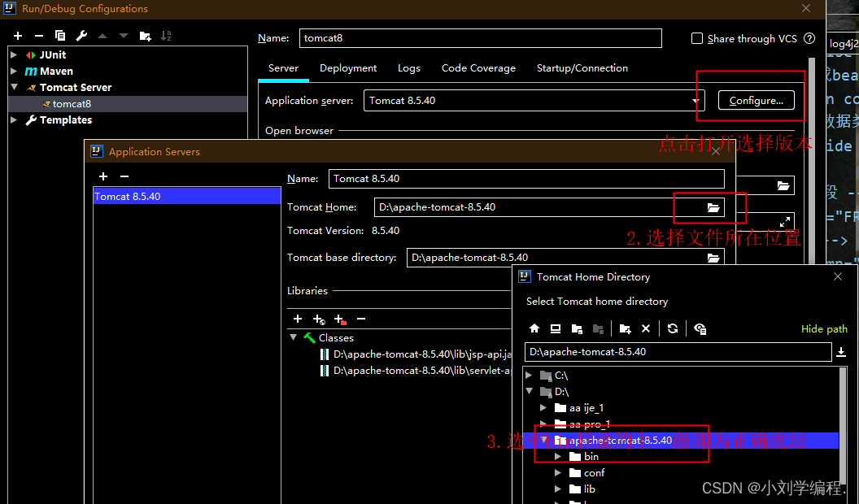Copy the selected run configuration
Screen dimensions: 859x504
[60, 36]
